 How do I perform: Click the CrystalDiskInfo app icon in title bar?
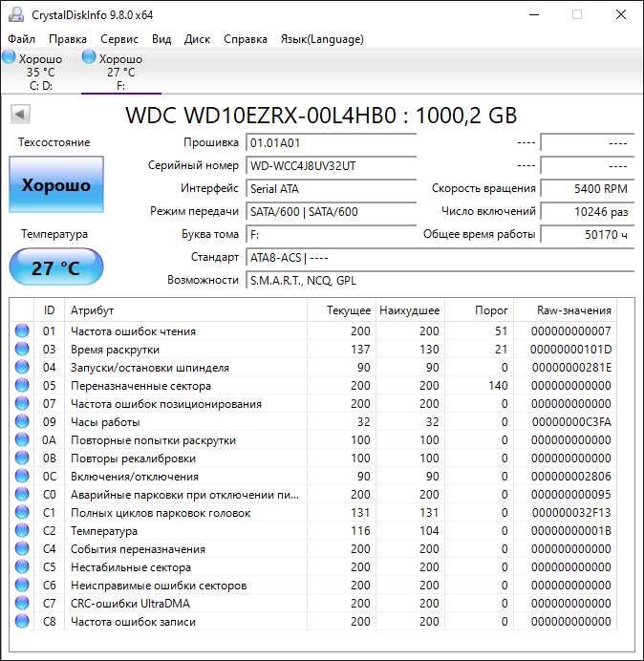(16, 14)
